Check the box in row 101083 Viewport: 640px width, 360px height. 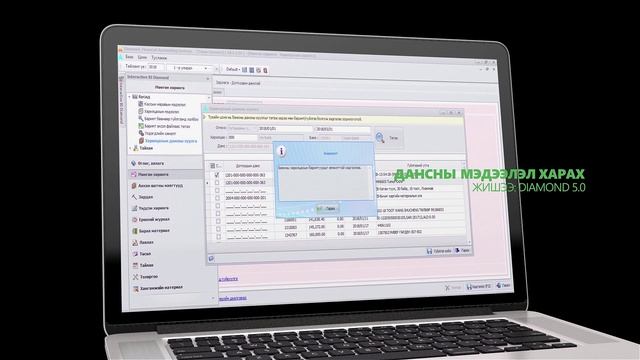(218, 229)
